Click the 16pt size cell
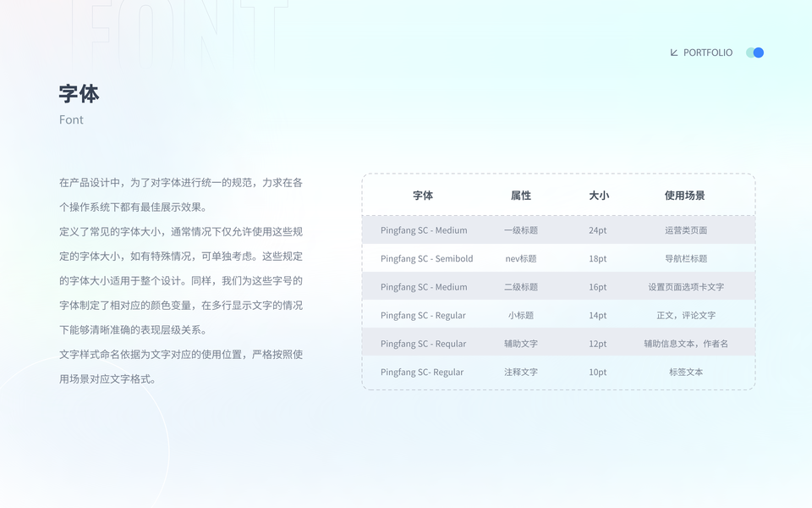 [598, 287]
